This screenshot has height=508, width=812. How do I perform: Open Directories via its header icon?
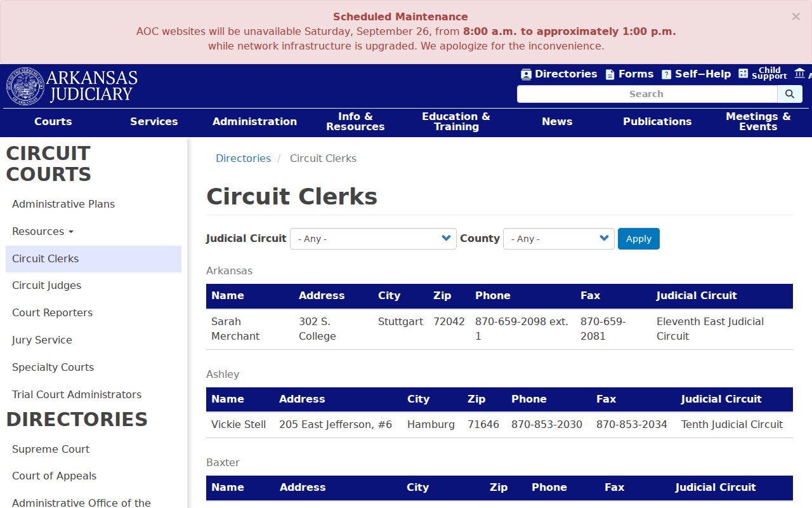tap(526, 74)
